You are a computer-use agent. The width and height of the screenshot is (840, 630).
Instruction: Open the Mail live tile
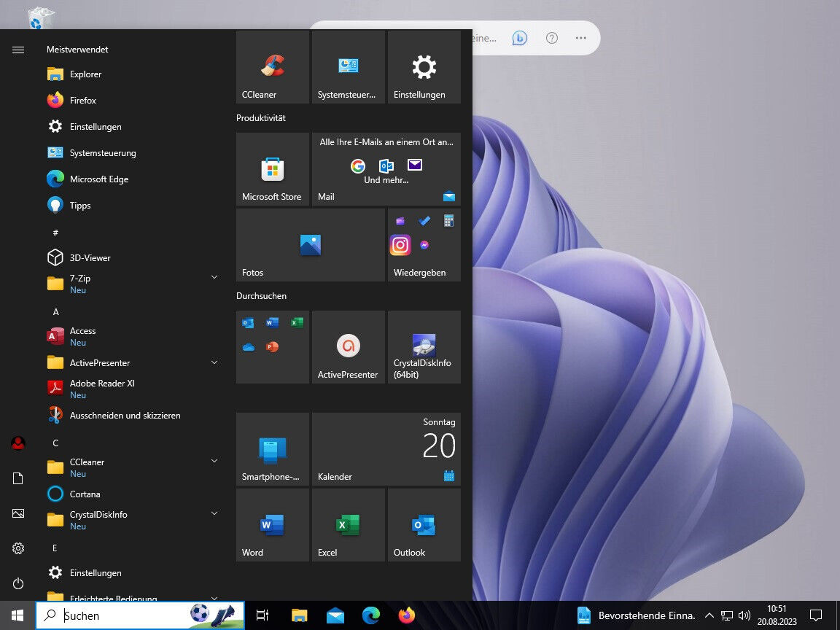coord(386,169)
